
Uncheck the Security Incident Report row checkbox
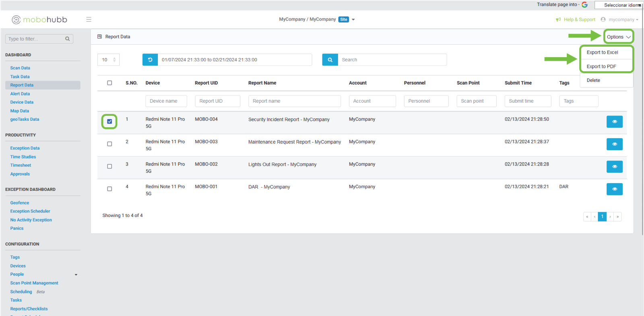tap(109, 121)
